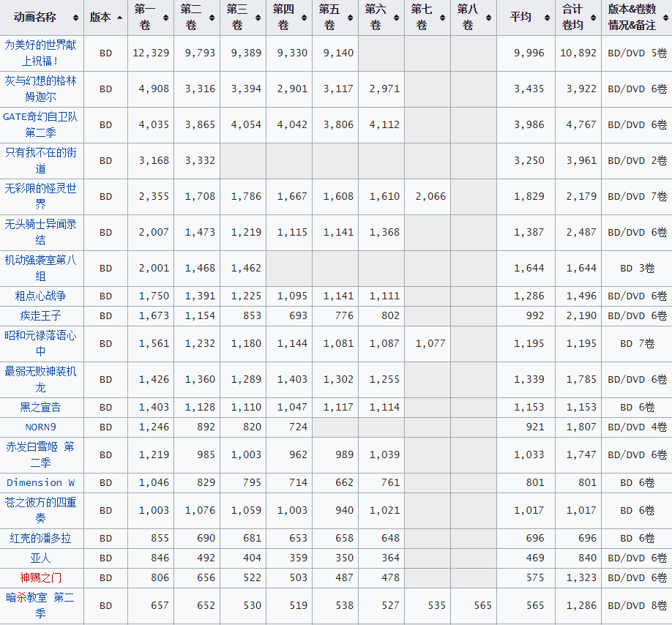Select cell value 12,329
Viewport: 672px width, 625px height.
pyautogui.click(x=151, y=53)
